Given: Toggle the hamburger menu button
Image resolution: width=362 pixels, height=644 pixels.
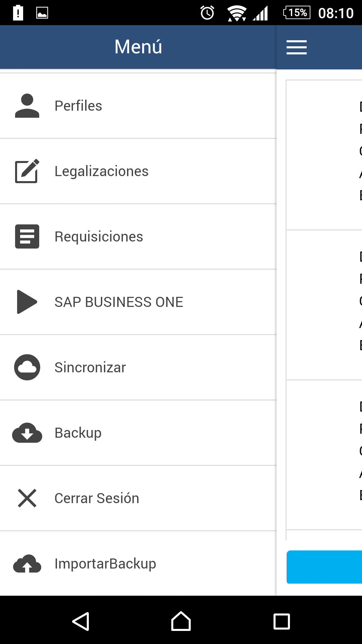Looking at the screenshot, I should click(297, 47).
